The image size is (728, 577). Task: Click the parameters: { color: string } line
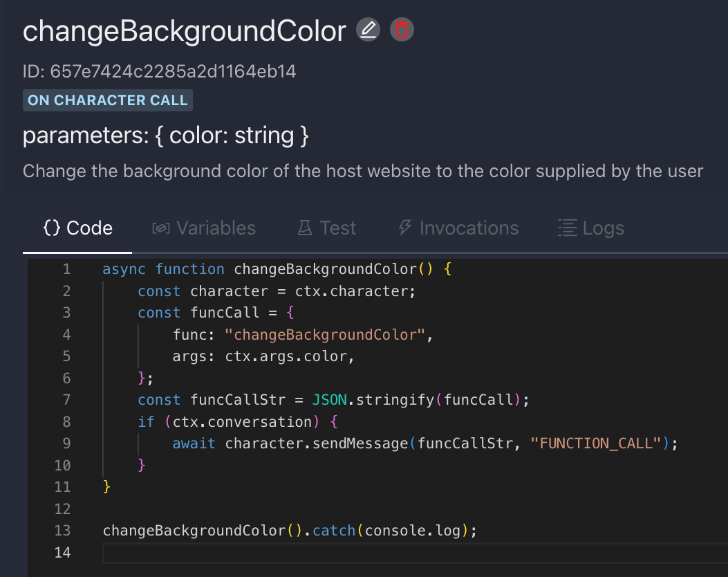tap(166, 136)
